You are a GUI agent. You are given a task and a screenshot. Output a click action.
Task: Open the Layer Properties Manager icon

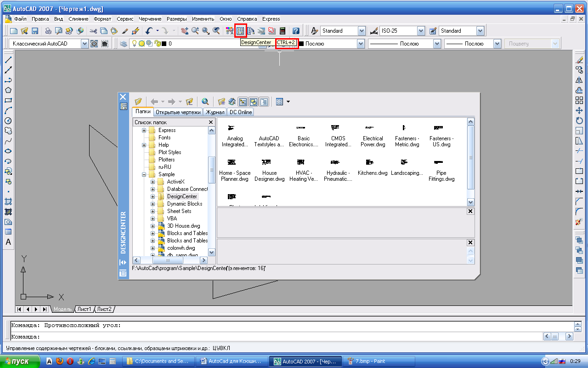123,44
